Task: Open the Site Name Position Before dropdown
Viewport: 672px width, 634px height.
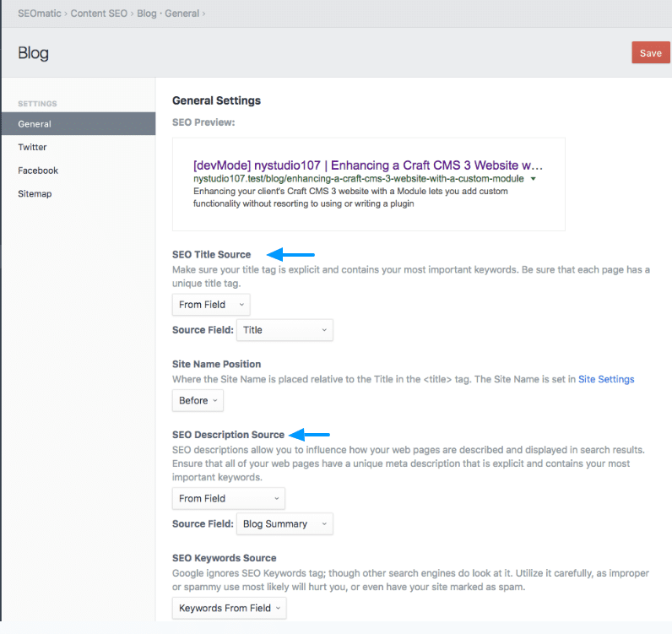Action: click(x=198, y=400)
